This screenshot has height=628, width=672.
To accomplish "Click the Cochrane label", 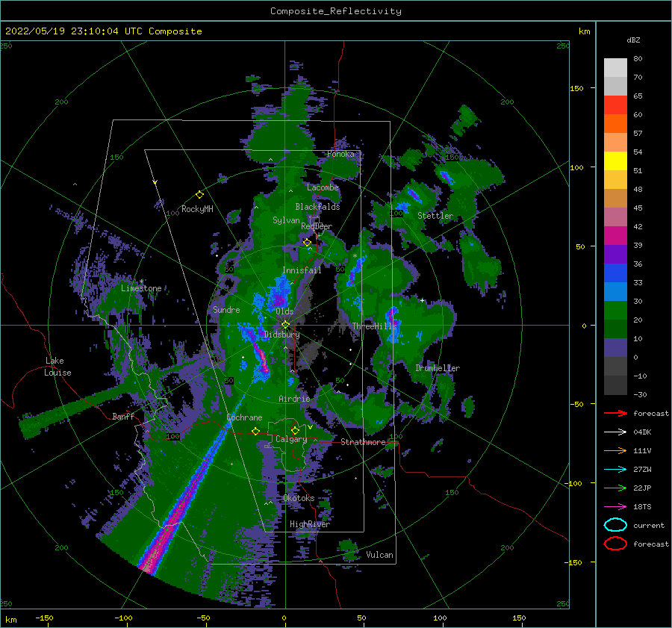I will coord(244,417).
